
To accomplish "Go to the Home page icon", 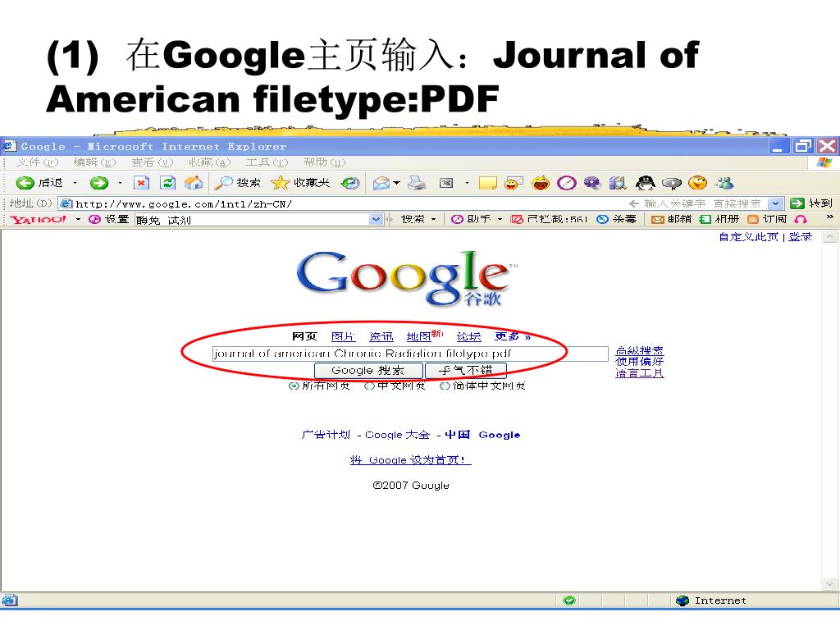I will pos(194,183).
